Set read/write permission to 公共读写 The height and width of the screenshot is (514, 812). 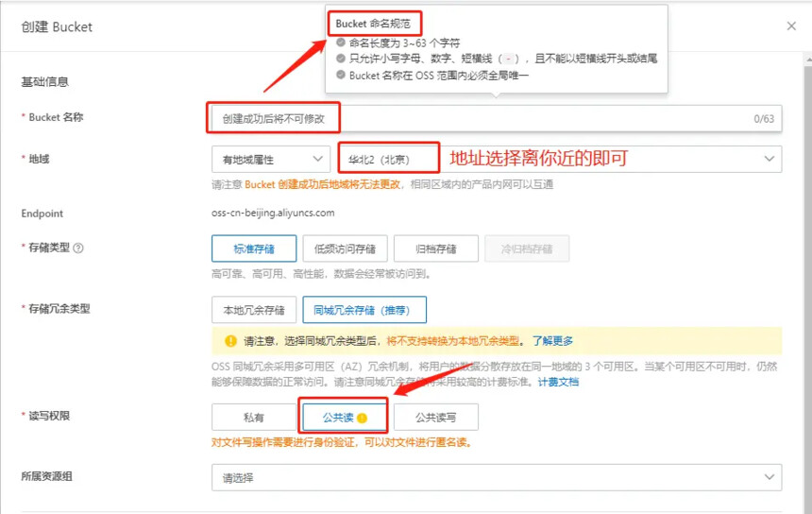436,417
